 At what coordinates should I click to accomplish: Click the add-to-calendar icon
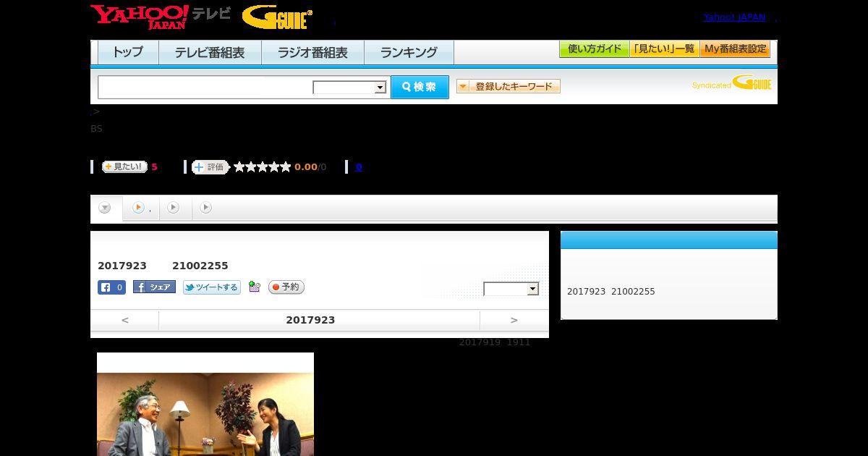[x=254, y=287]
